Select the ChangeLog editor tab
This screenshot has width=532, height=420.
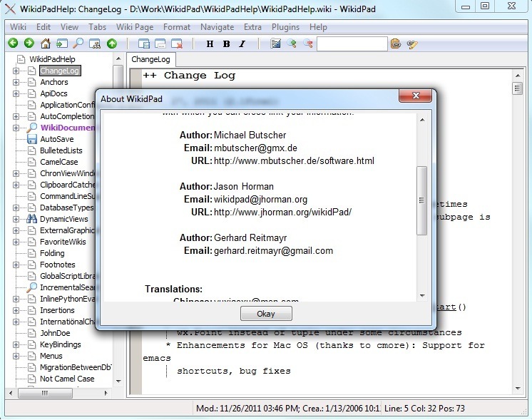(x=150, y=59)
